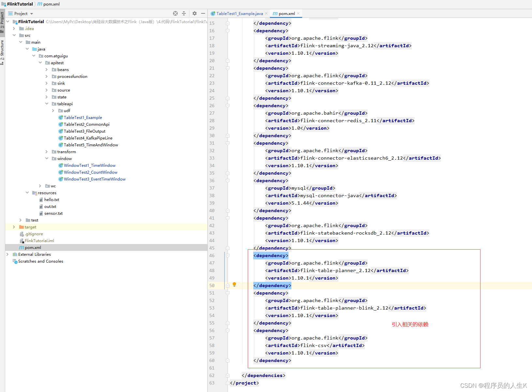Fold the dependency block at line 16
The height and width of the screenshot is (392, 532).
(x=228, y=31)
